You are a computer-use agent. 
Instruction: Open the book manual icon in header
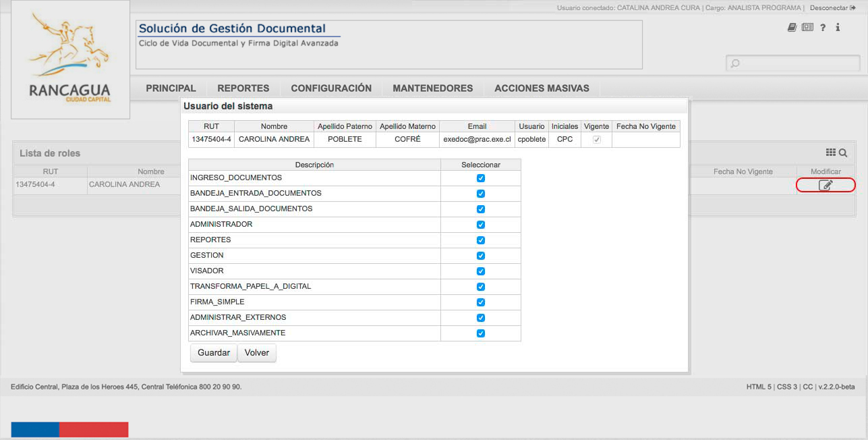[792, 28]
